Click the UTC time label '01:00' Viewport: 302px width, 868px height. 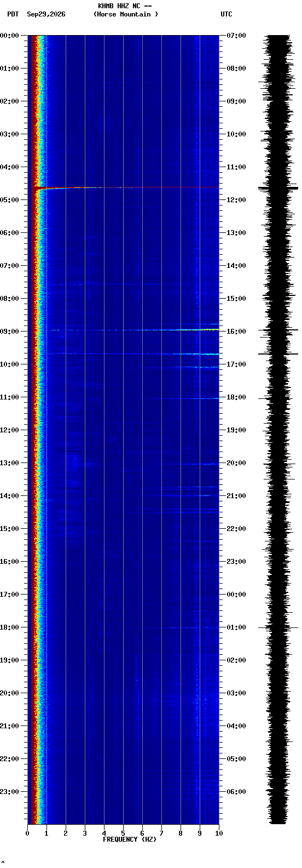point(236,627)
